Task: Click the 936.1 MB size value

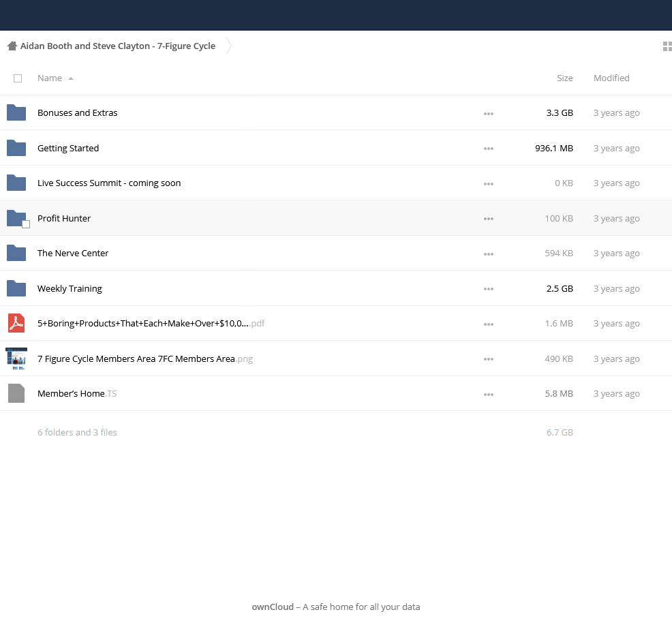Action: click(554, 148)
